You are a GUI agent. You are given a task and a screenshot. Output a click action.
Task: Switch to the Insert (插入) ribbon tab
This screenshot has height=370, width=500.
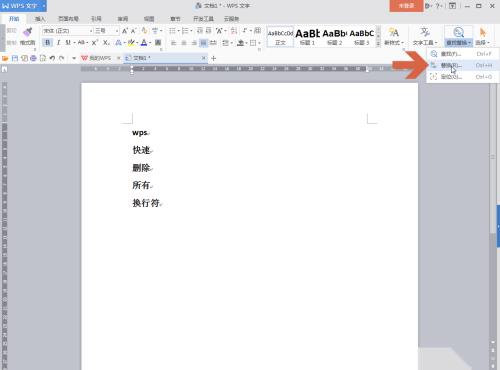40,19
